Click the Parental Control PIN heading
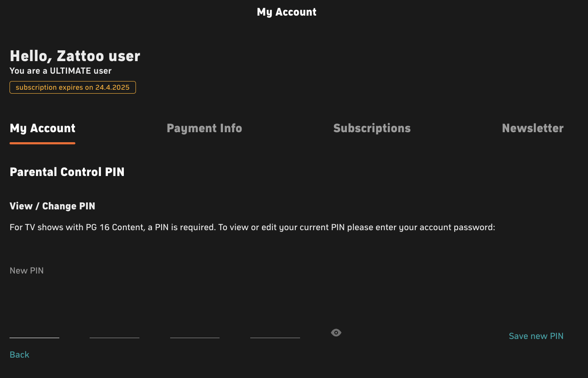Viewport: 588px width, 378px height. coord(67,172)
